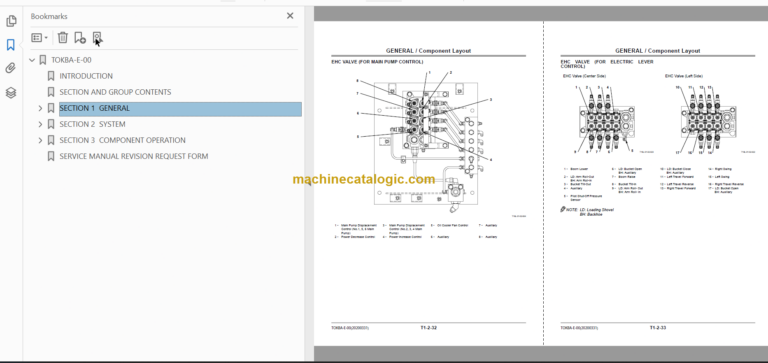This screenshot has height=363, width=768.
Task: Close the Bookmarks panel
Action: pos(290,16)
